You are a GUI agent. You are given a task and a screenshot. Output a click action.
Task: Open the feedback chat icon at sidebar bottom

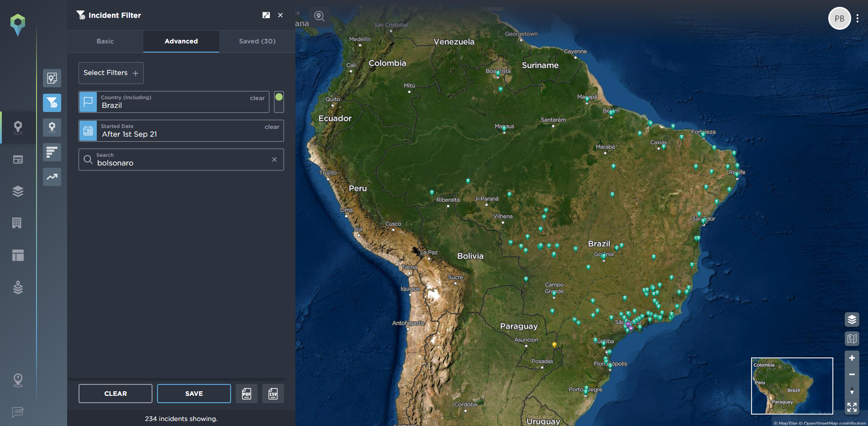coord(18,412)
